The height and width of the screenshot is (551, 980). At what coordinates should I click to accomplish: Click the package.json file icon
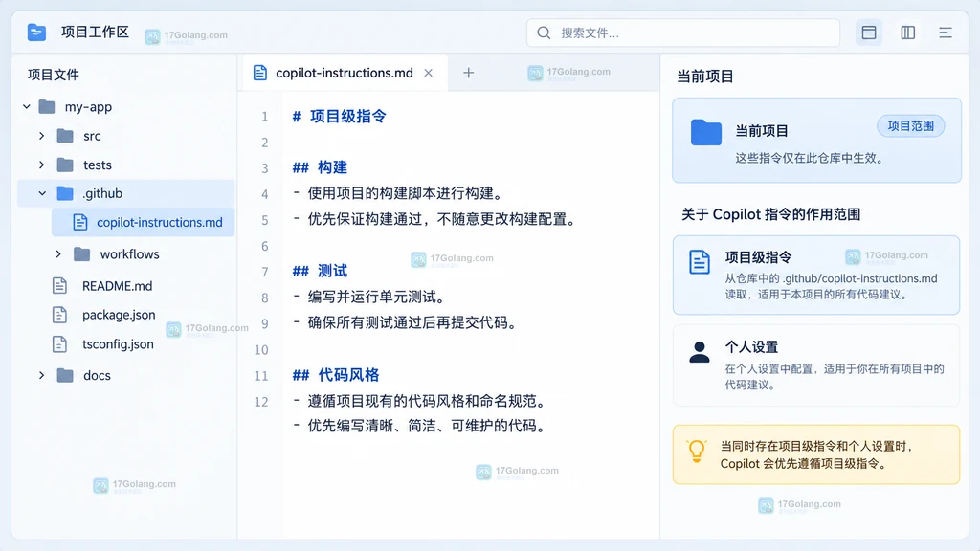(x=59, y=315)
